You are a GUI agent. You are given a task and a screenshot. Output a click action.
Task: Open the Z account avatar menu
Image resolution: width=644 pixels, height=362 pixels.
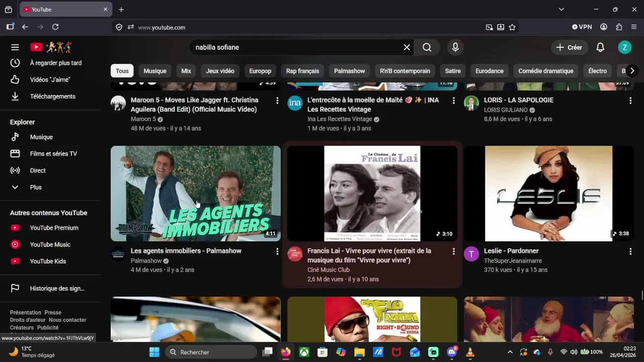coord(624,47)
